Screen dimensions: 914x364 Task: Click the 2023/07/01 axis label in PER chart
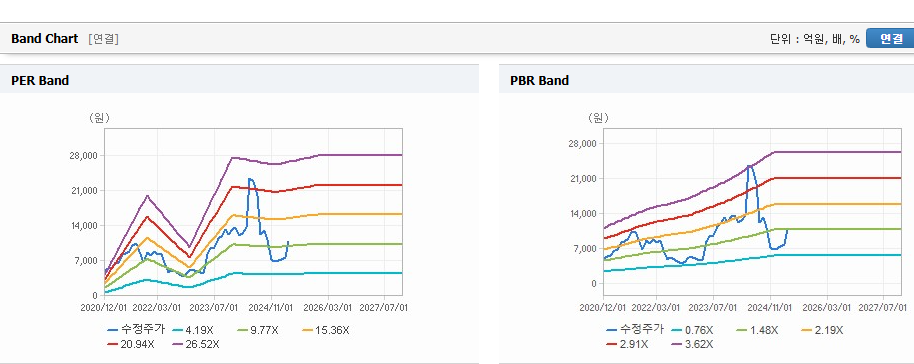click(x=215, y=306)
